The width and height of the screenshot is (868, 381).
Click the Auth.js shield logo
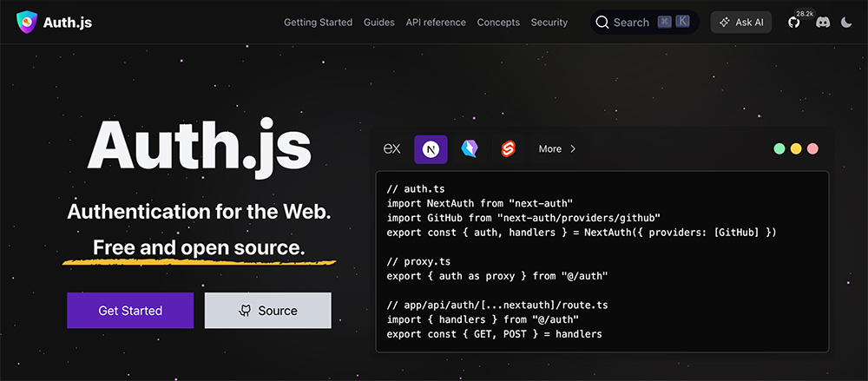point(27,23)
